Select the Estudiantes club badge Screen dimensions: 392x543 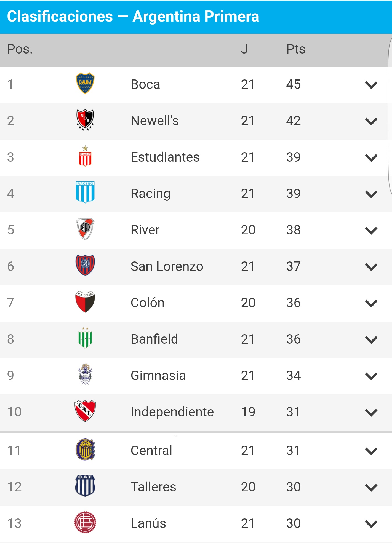pos(85,156)
